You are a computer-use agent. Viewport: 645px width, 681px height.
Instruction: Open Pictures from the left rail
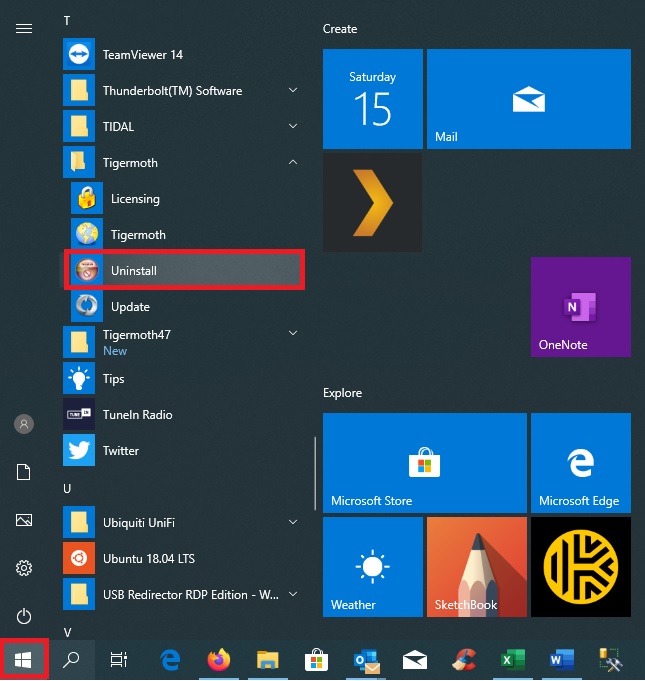(24, 520)
